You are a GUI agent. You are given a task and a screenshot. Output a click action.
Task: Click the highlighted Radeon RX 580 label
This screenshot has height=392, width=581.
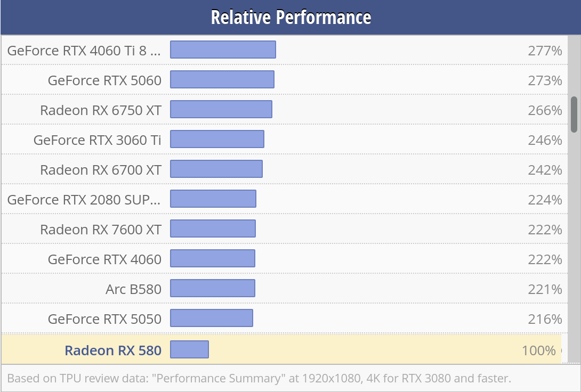point(112,350)
